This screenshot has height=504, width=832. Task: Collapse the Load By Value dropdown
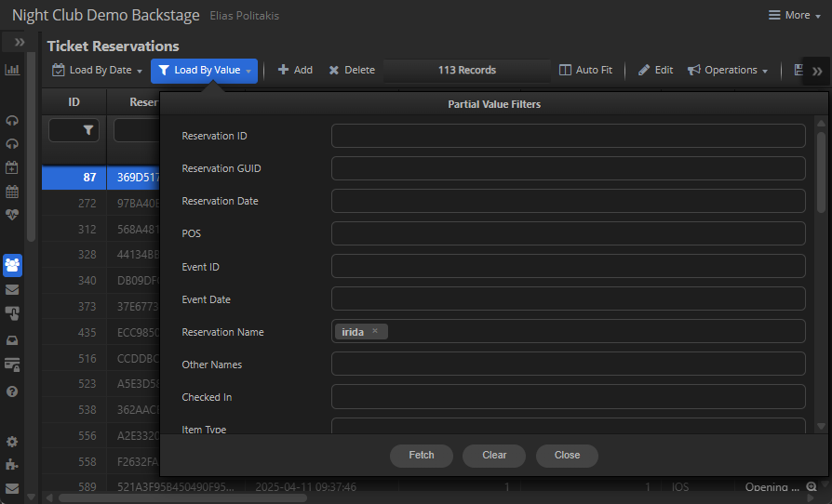[x=204, y=71]
